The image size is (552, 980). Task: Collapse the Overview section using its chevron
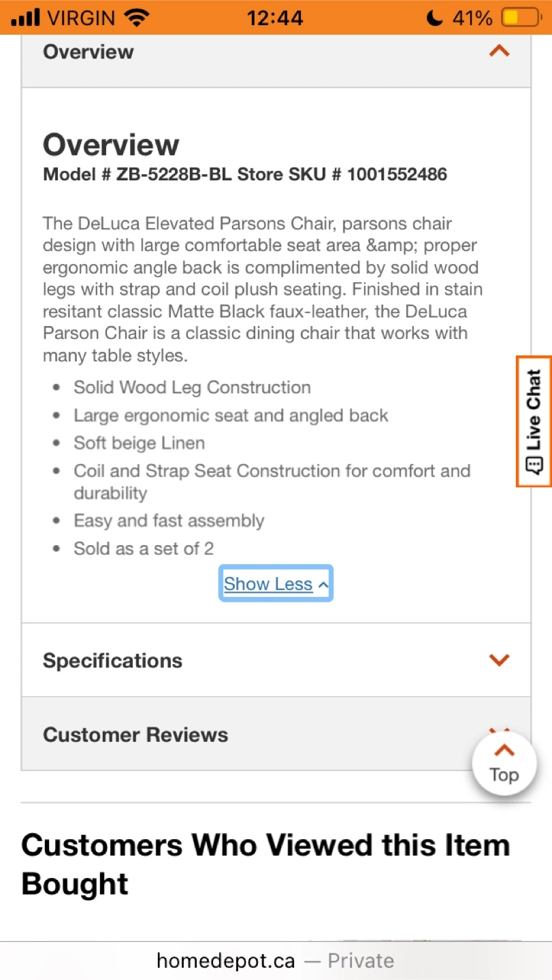click(499, 51)
